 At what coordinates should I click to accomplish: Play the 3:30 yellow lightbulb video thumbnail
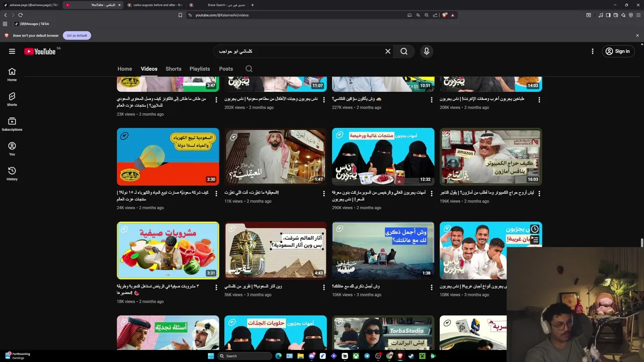click(x=168, y=157)
